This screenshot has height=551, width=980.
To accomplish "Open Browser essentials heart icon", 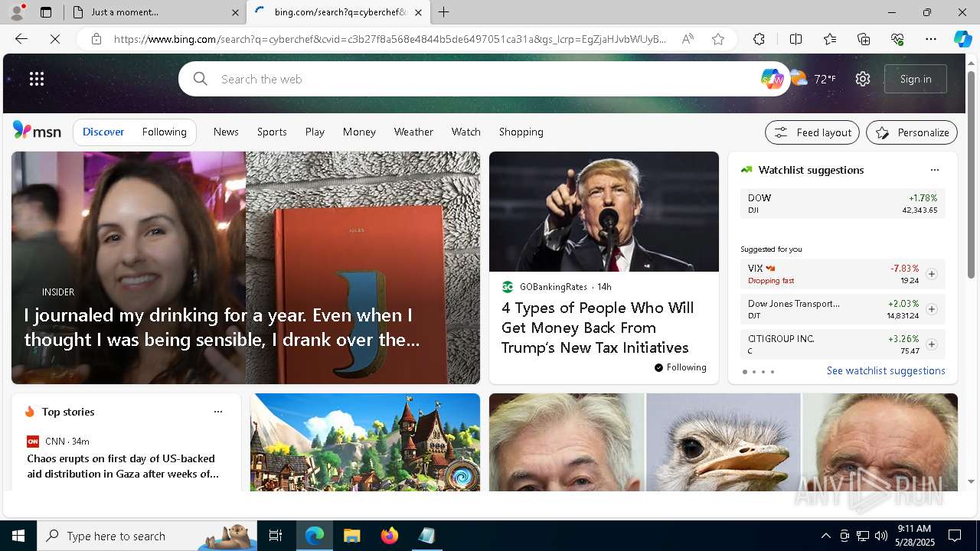I will coord(897,39).
